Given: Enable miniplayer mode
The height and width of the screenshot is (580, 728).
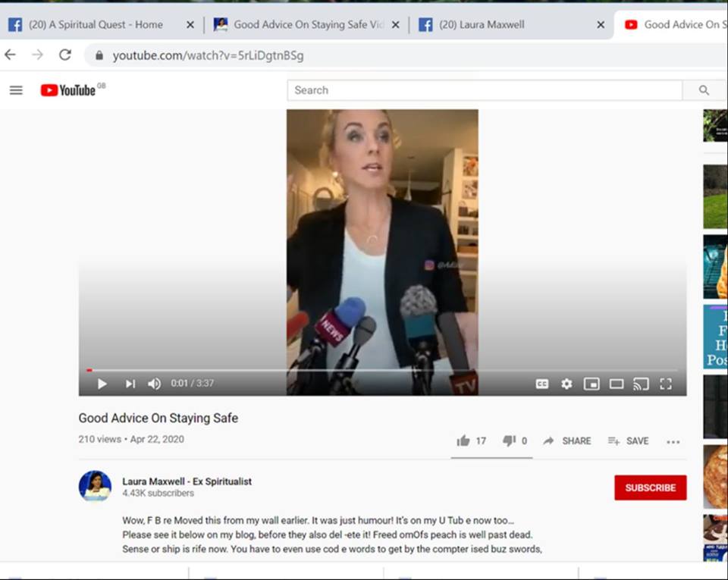Looking at the screenshot, I should [x=591, y=384].
